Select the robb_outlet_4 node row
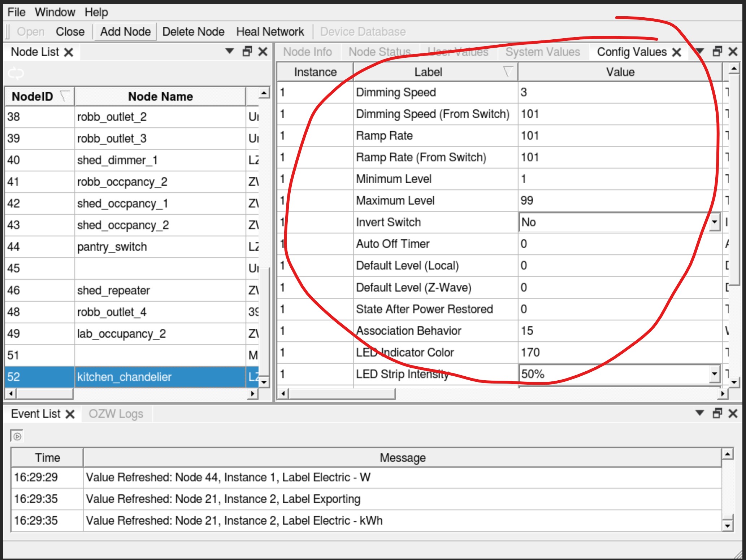The image size is (746, 560). [x=132, y=312]
